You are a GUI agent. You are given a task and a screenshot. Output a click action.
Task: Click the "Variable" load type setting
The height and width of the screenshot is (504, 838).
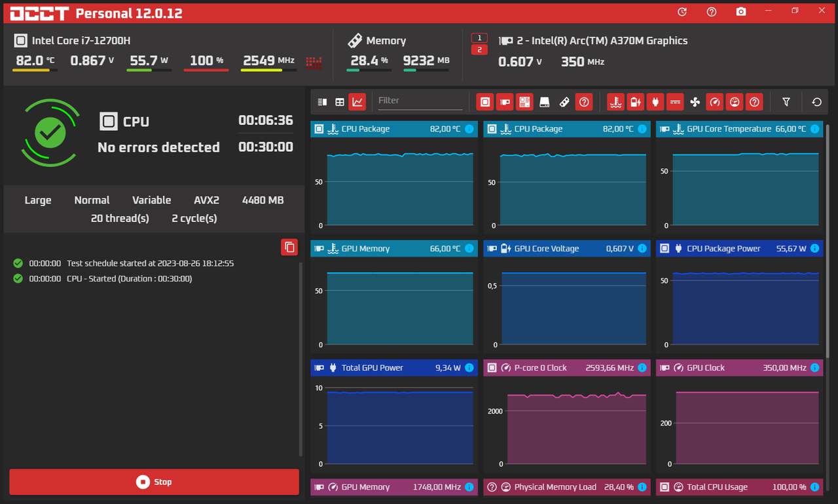pyautogui.click(x=151, y=200)
